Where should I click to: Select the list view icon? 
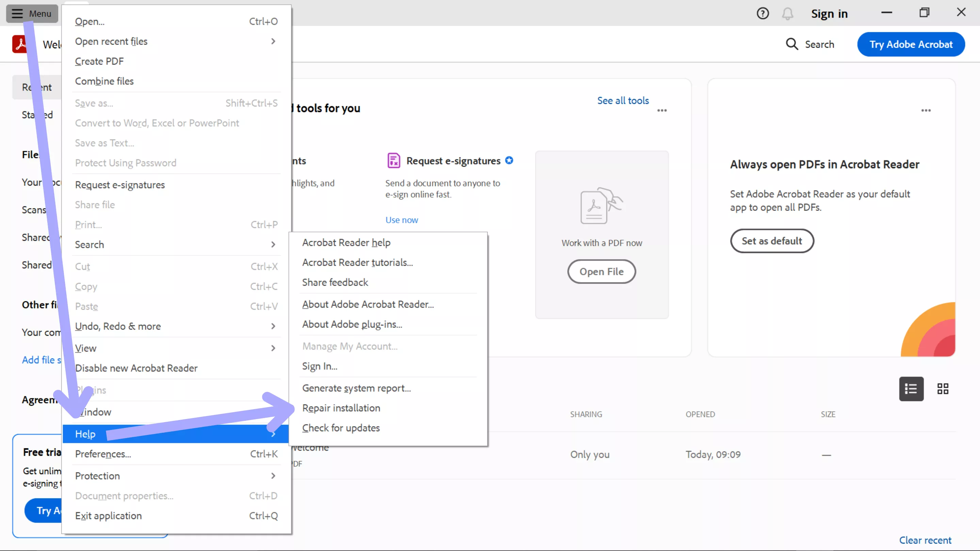pos(911,389)
